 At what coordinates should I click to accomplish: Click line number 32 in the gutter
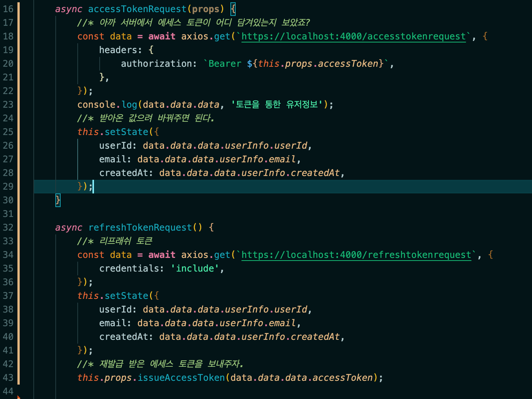pos(8,228)
